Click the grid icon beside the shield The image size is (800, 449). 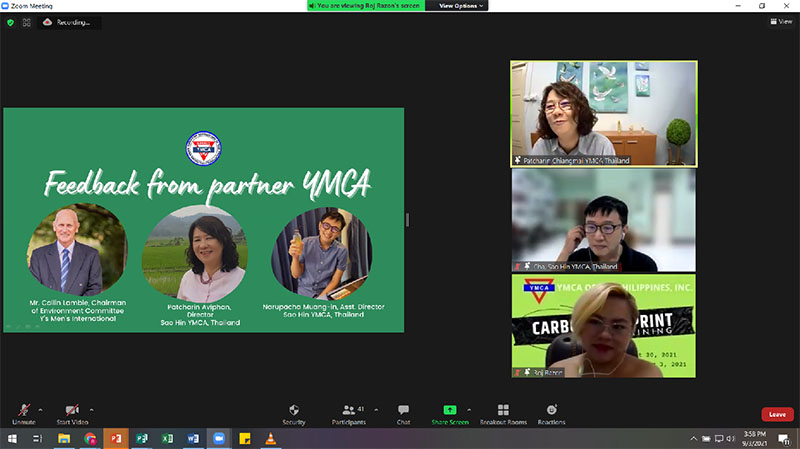coord(27,22)
